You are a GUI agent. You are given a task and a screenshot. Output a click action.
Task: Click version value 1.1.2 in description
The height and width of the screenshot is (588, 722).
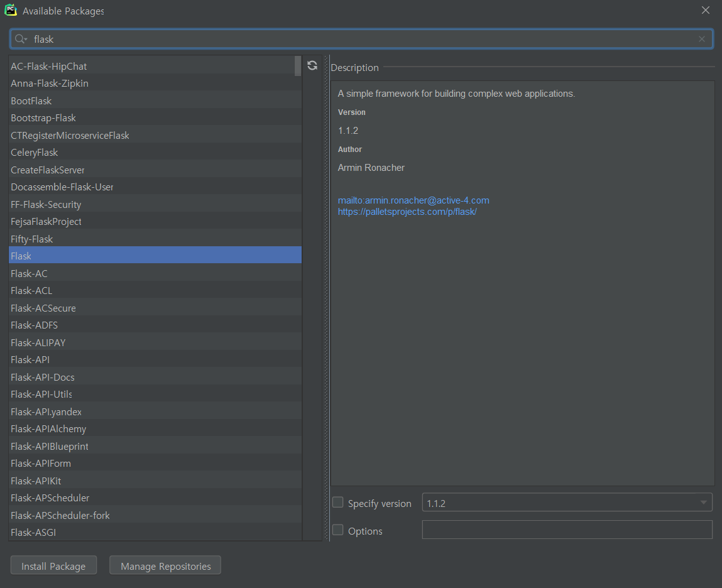click(348, 131)
